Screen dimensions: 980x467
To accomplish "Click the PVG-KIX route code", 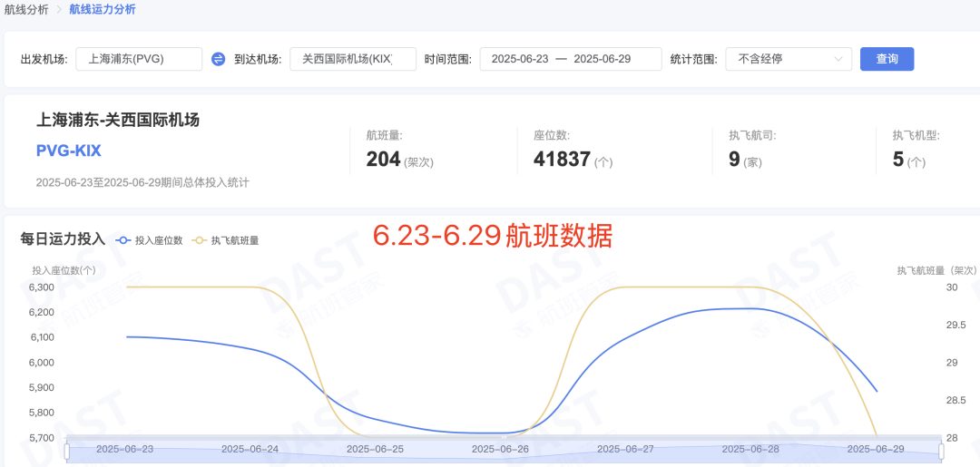I will [x=69, y=151].
